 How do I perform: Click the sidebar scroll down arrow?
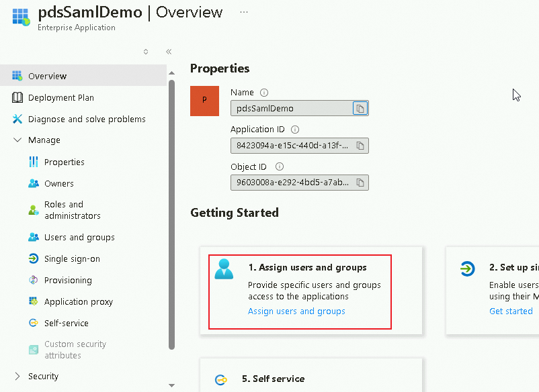[171, 385]
